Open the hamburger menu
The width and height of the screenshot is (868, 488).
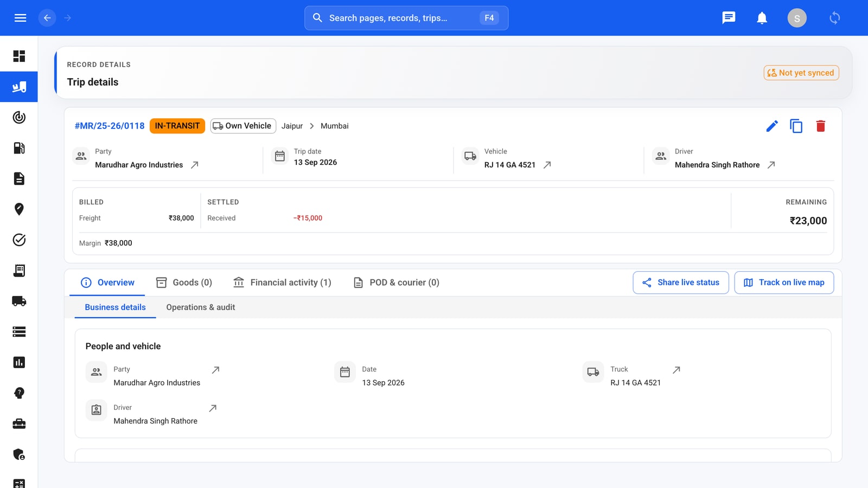point(20,18)
